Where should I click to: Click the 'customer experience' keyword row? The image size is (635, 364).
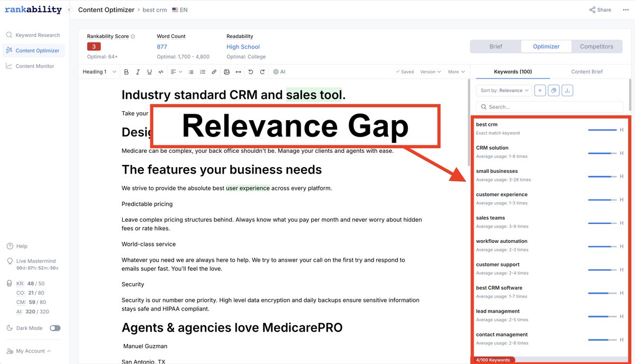(550, 198)
